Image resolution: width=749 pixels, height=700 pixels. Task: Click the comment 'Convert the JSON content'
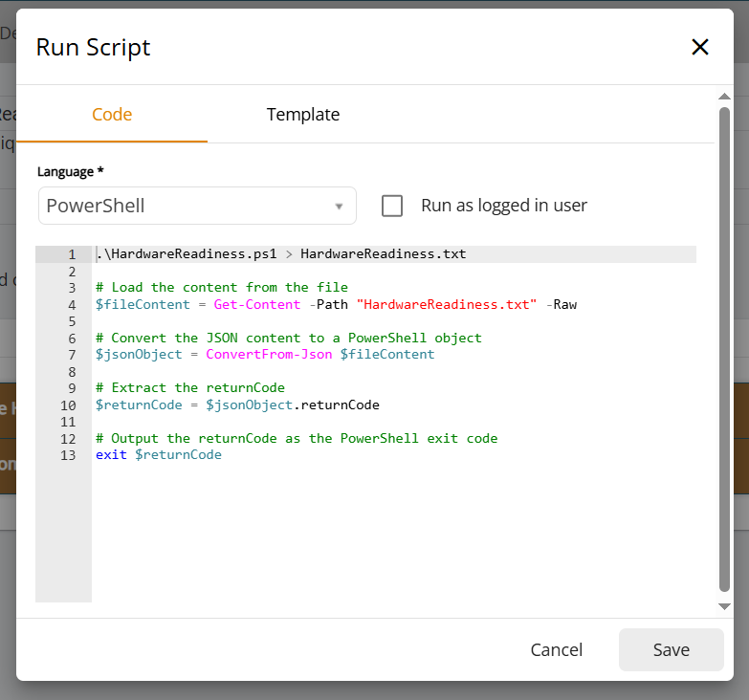click(x=289, y=339)
